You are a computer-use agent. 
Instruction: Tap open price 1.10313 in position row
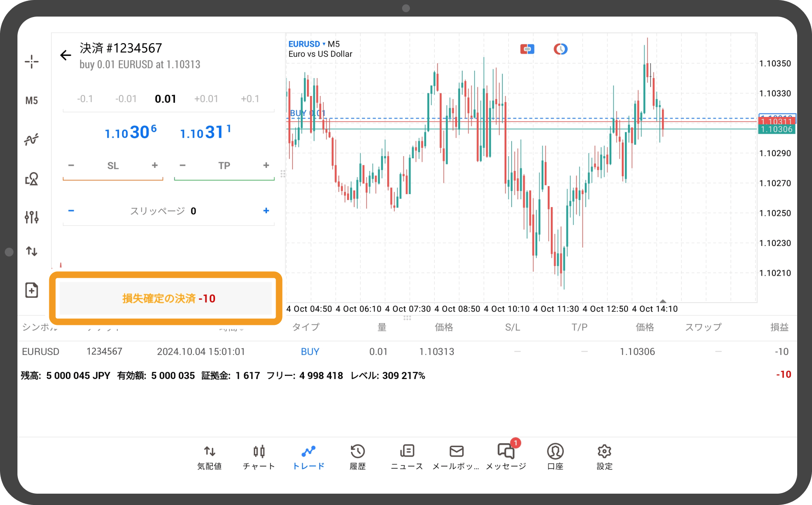[437, 351]
